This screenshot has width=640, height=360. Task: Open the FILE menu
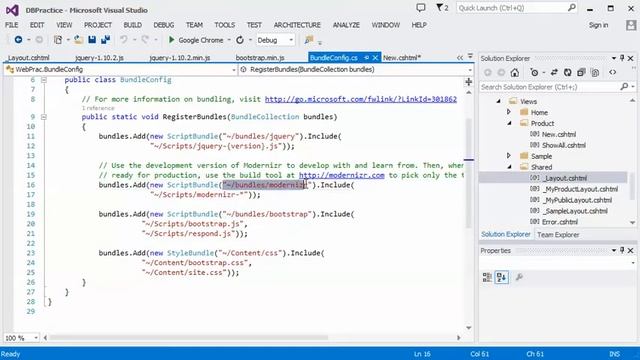[x=11, y=25]
